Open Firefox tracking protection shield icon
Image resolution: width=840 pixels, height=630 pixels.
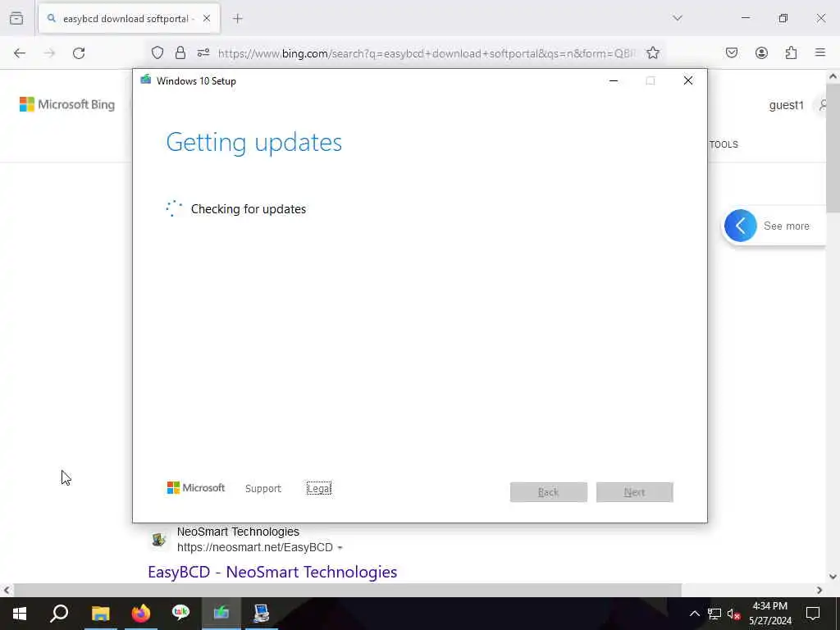157,52
